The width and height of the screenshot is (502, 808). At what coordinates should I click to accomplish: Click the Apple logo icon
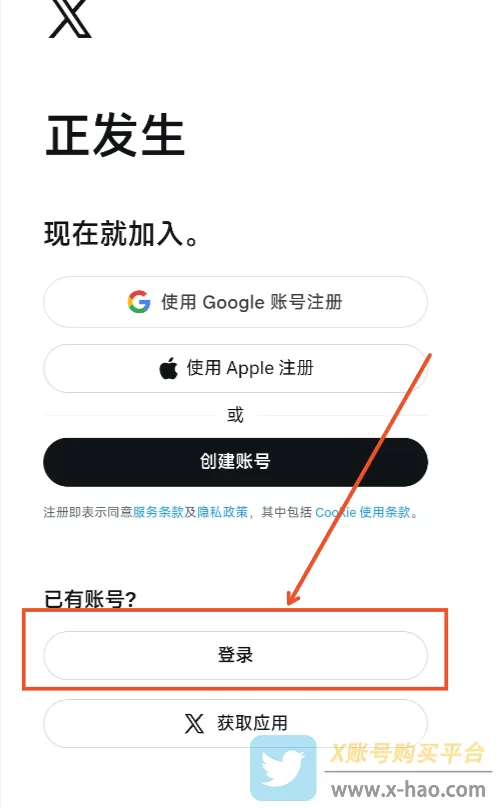coord(169,368)
